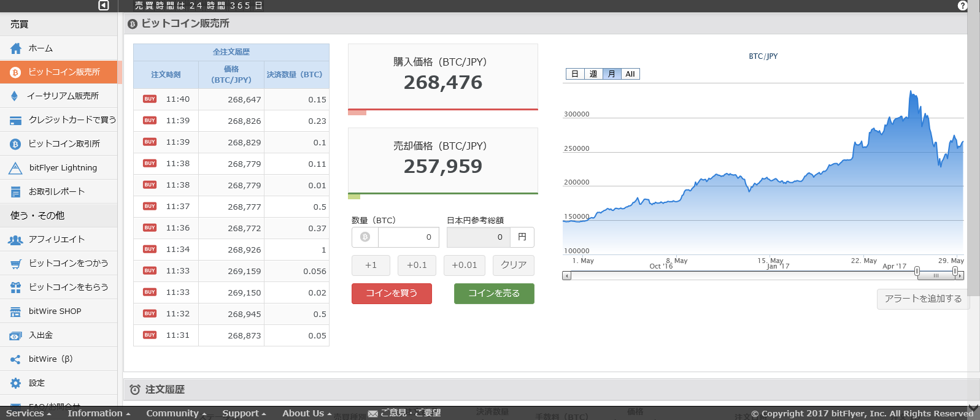Click the affiliate people icon
This screenshot has width=980, height=420.
tap(16, 240)
